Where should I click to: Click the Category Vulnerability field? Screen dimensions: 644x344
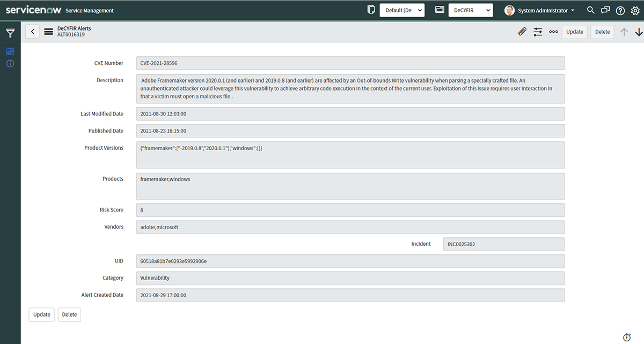[350, 278]
